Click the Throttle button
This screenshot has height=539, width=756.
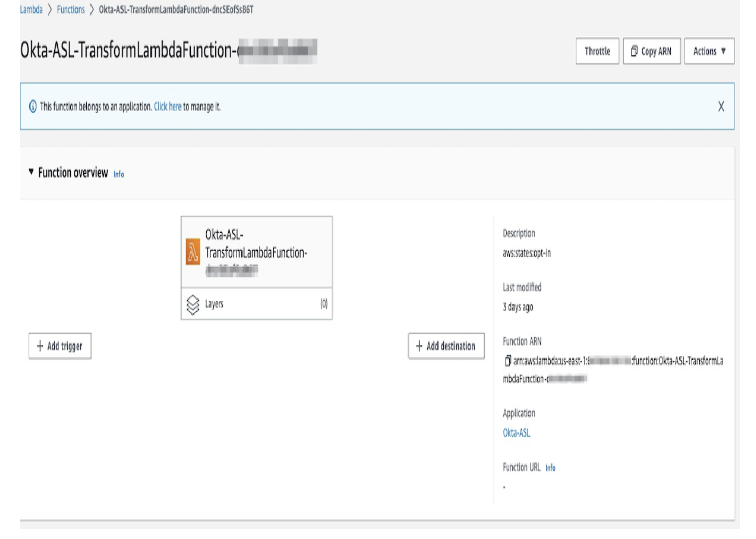pyautogui.click(x=597, y=51)
